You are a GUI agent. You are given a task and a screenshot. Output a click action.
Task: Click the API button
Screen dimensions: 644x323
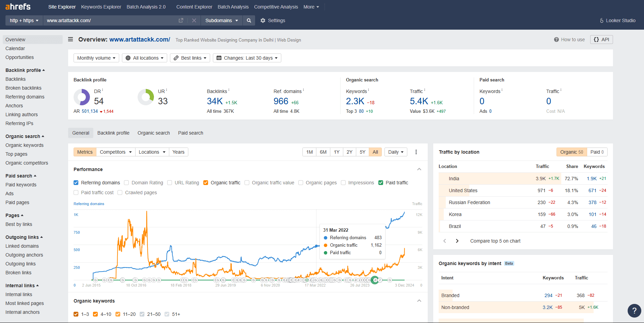click(x=601, y=40)
